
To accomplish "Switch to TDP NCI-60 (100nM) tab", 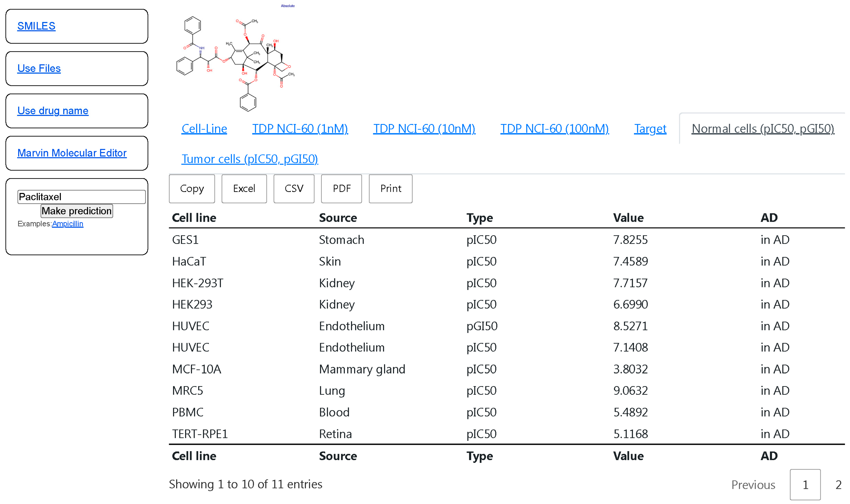I will [554, 129].
